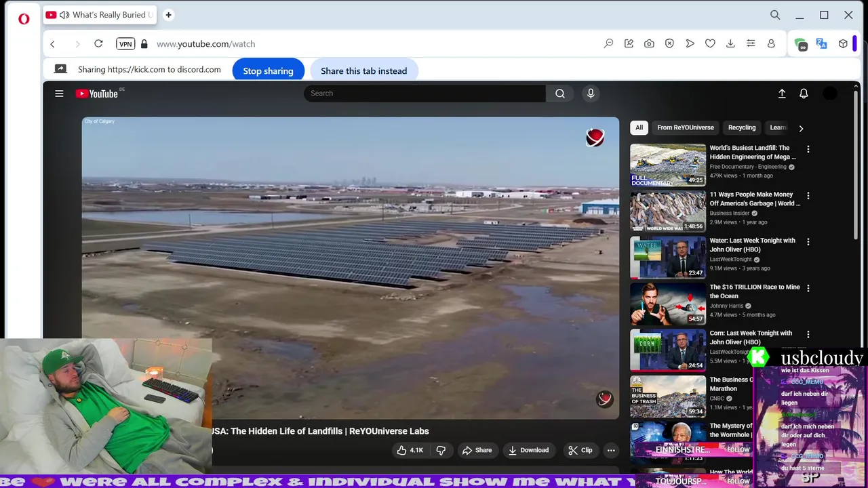Image resolution: width=868 pixels, height=488 pixels.
Task: Open the Opera Flow send icon
Action: pyautogui.click(x=690, y=43)
